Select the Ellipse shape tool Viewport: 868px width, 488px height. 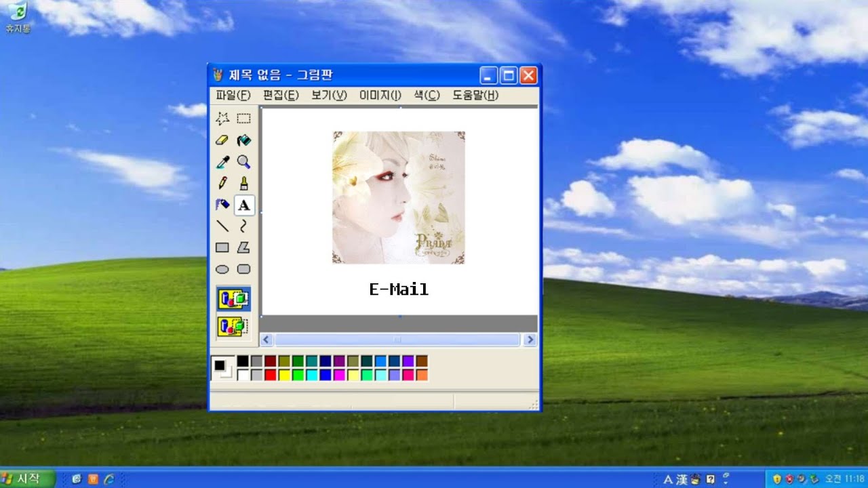222,269
